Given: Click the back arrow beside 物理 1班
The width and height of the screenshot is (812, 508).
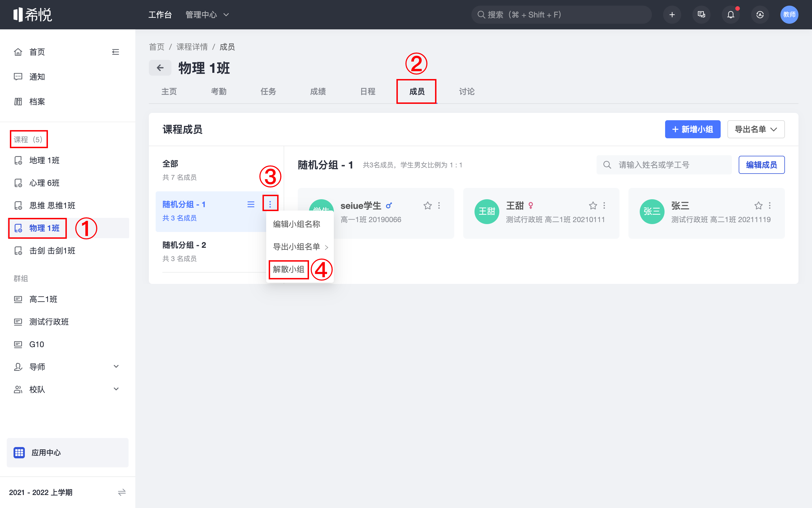Looking at the screenshot, I should pyautogui.click(x=160, y=68).
